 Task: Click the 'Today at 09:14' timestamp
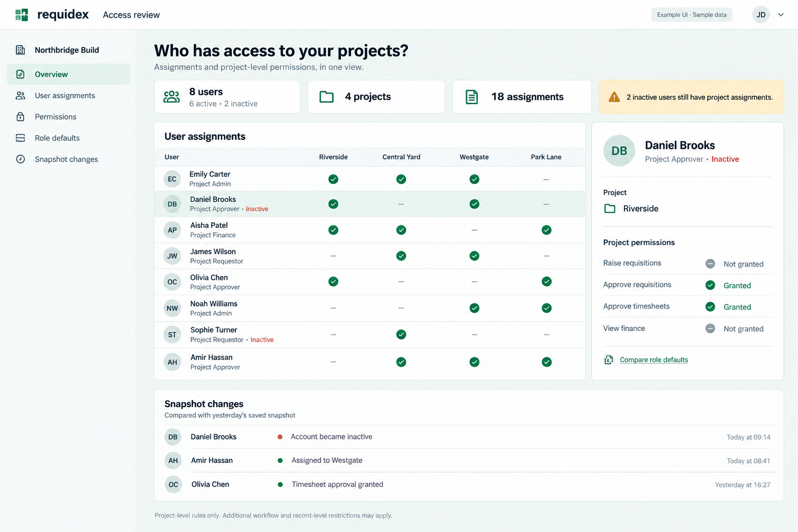pyautogui.click(x=749, y=437)
